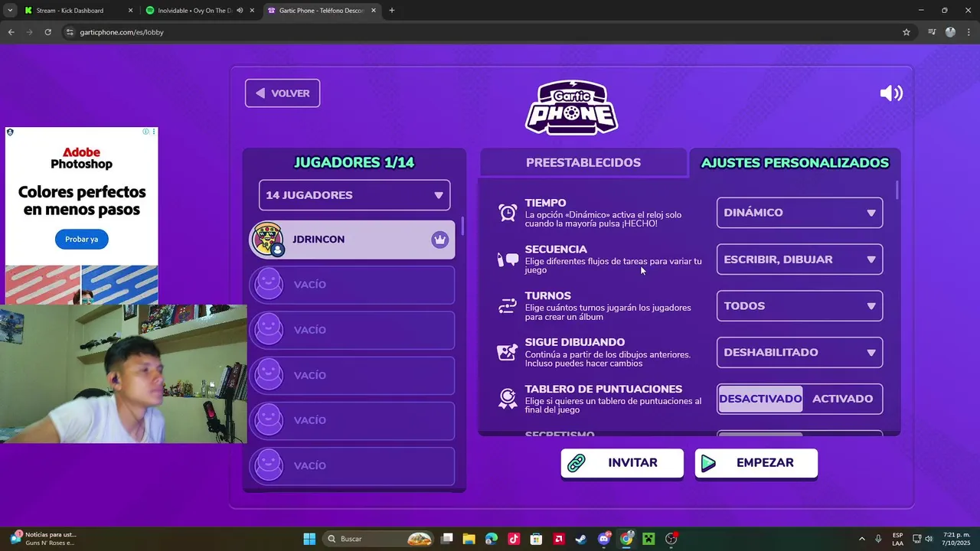This screenshot has height=551, width=980.
Task: Click the ESP LAA language indicator
Action: (x=897, y=539)
